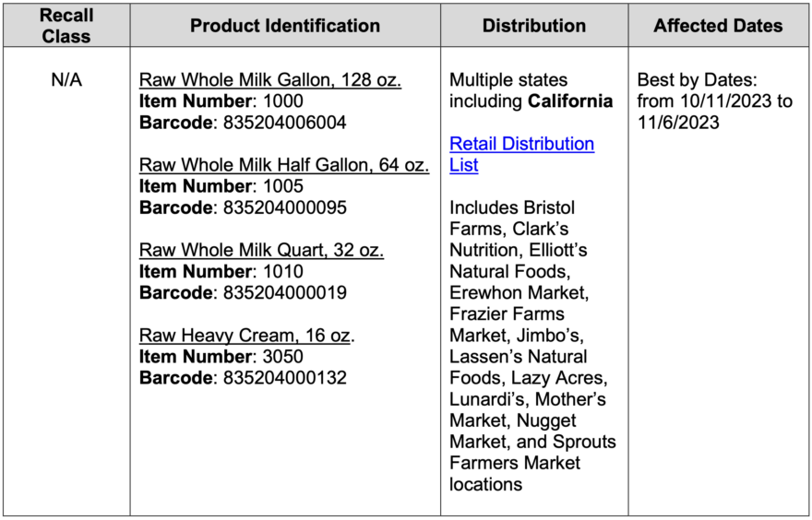Open the Retail Distribution List link

point(521,154)
